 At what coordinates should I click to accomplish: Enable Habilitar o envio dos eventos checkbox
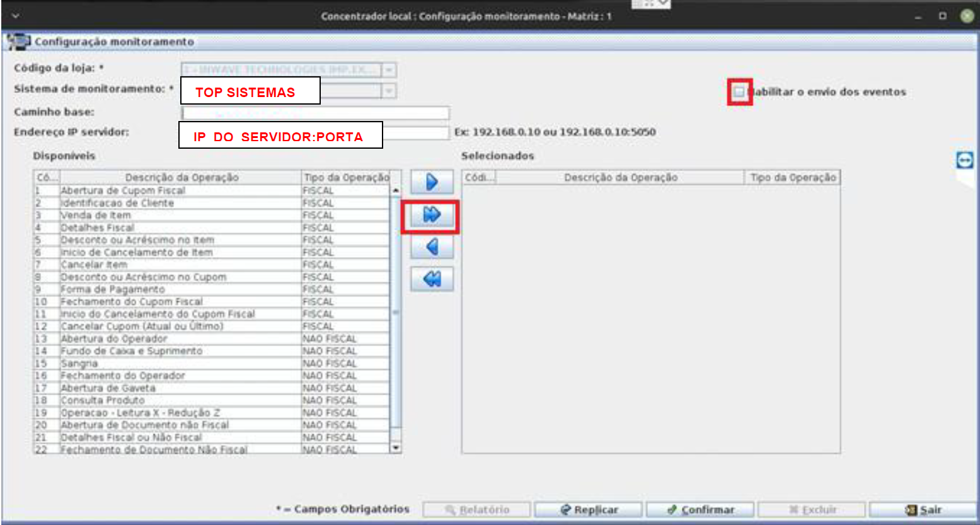[739, 92]
